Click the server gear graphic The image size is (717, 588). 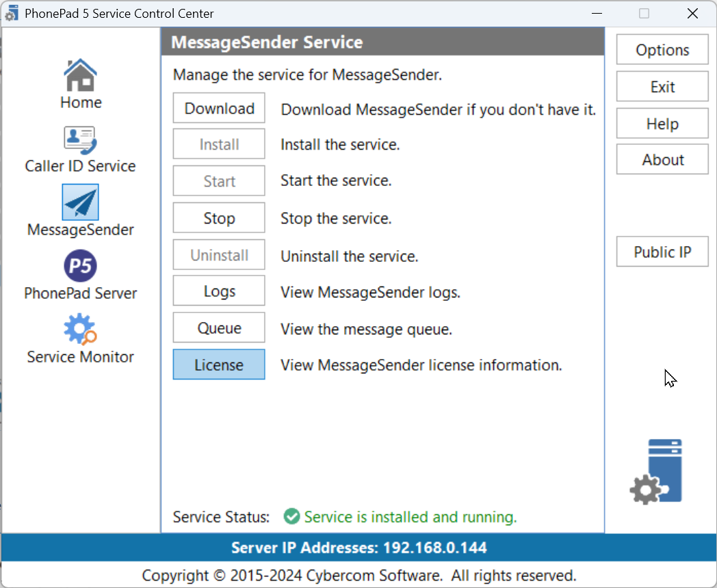pyautogui.click(x=656, y=472)
